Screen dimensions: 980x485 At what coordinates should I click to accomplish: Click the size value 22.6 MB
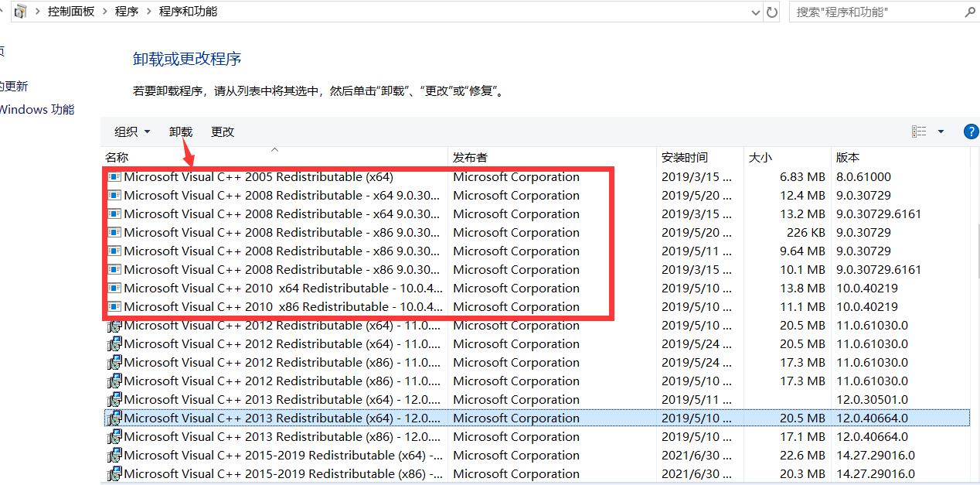(802, 456)
